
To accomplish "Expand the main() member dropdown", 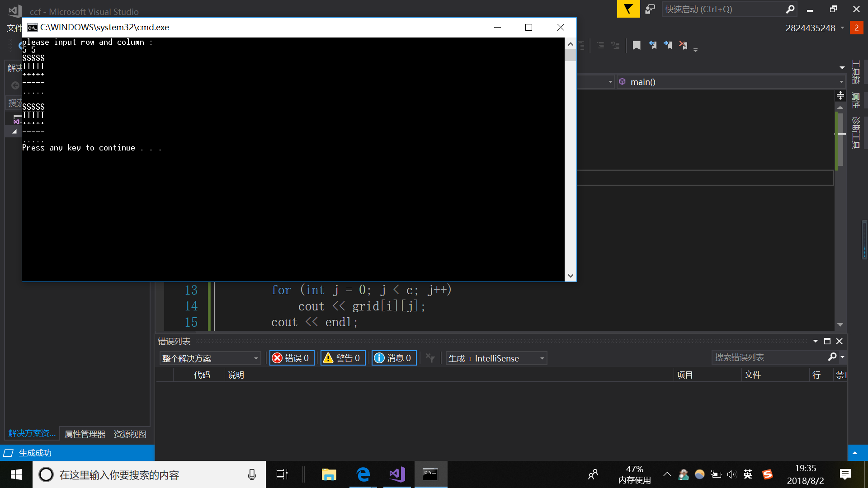I will pyautogui.click(x=841, y=82).
